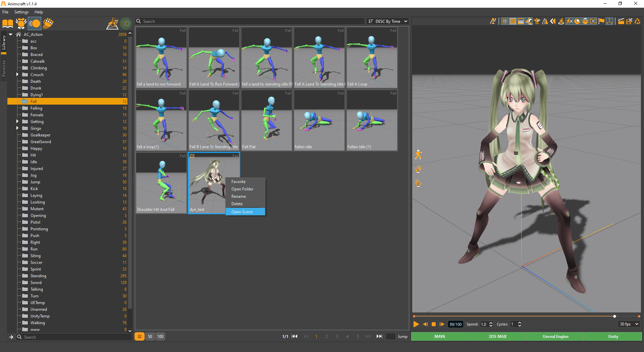The image size is (644, 352).
Task: Click the recycle arrows icon
Action: click(637, 21)
